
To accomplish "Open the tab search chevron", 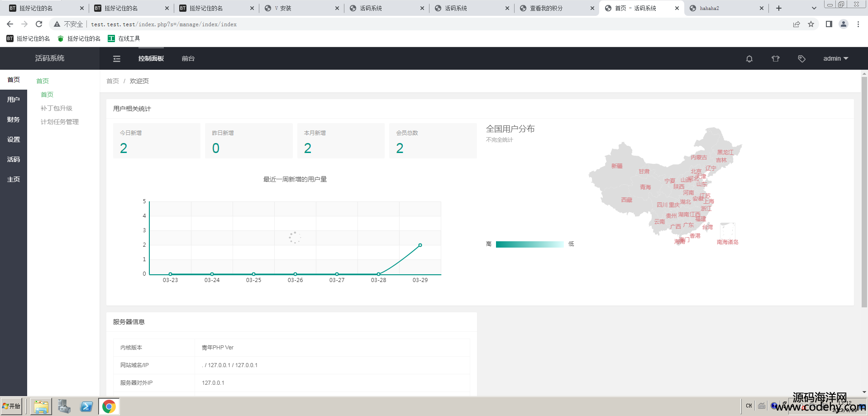I will pyautogui.click(x=814, y=8).
